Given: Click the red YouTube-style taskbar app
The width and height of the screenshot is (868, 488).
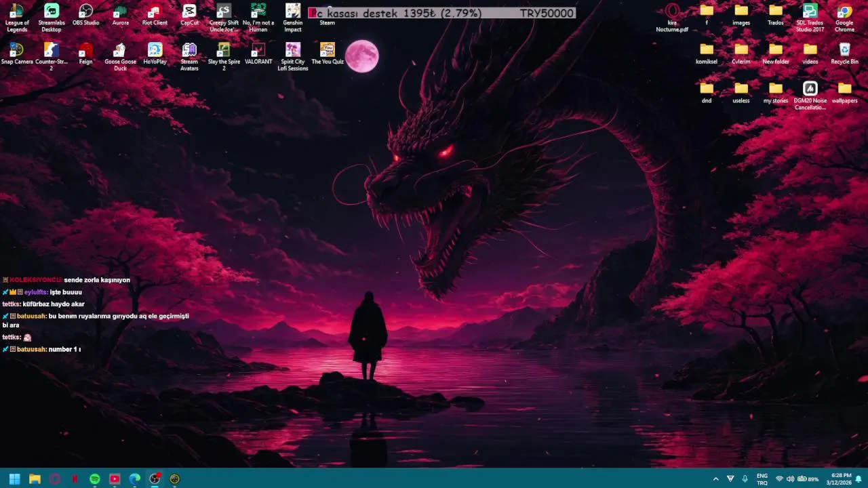Looking at the screenshot, I should [x=115, y=479].
